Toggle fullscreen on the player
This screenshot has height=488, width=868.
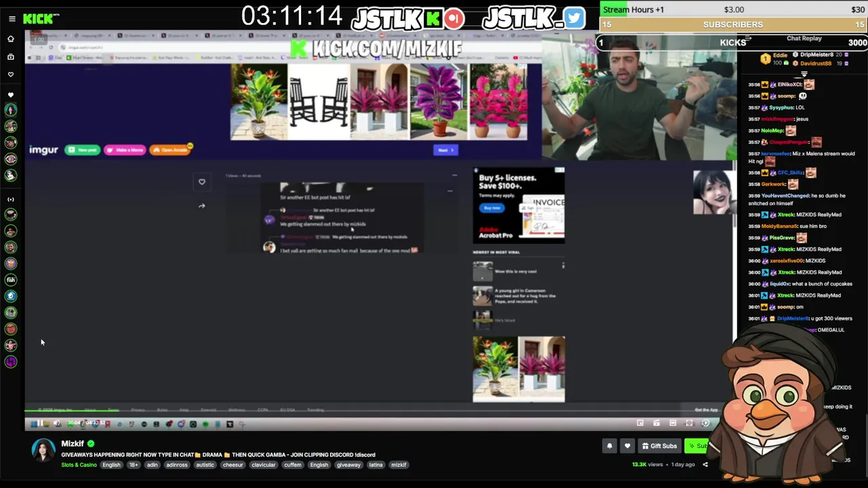(x=689, y=423)
